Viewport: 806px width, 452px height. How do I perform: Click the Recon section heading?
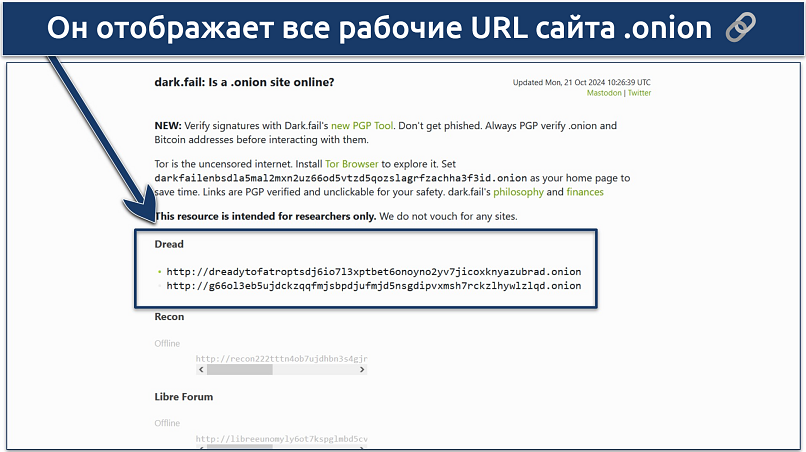coord(169,317)
